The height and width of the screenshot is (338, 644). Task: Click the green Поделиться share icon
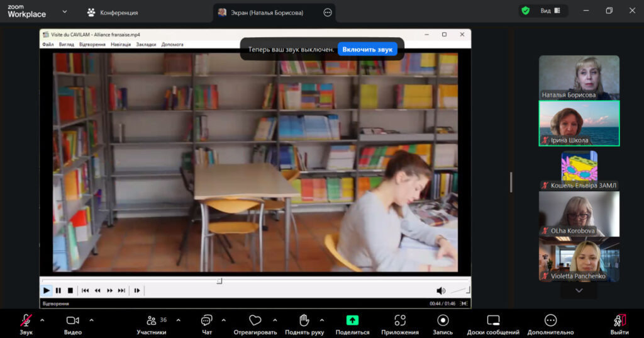(352, 320)
